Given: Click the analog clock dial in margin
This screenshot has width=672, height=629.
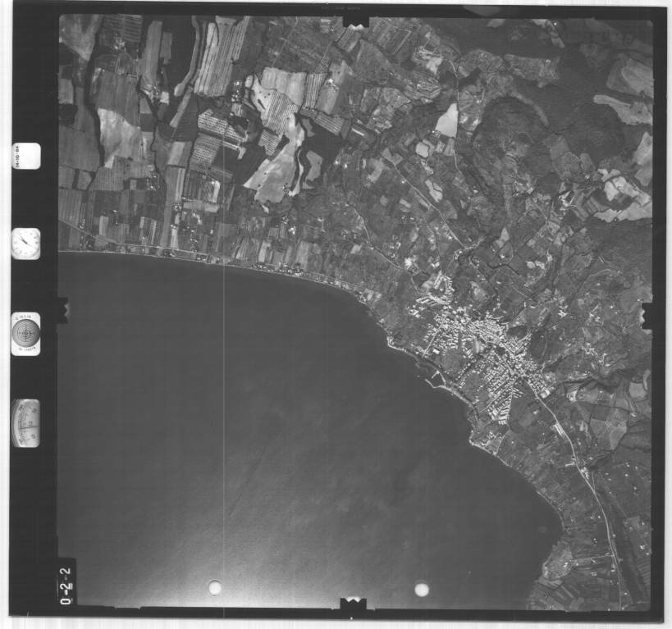Looking at the screenshot, I should pos(25,244).
